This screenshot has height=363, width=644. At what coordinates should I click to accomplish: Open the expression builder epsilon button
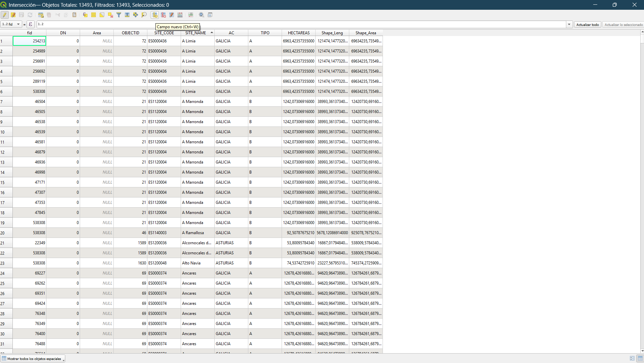click(x=31, y=24)
